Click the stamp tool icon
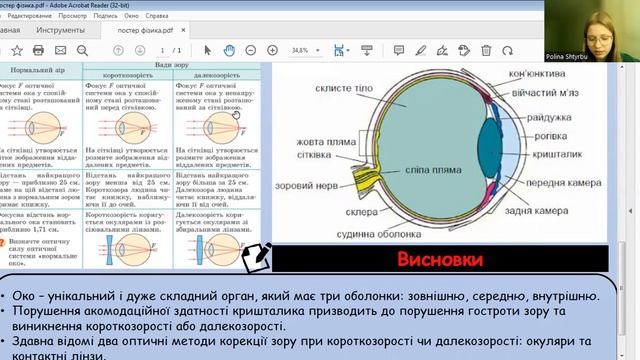Screen dimensions: 640x360 click(464, 51)
